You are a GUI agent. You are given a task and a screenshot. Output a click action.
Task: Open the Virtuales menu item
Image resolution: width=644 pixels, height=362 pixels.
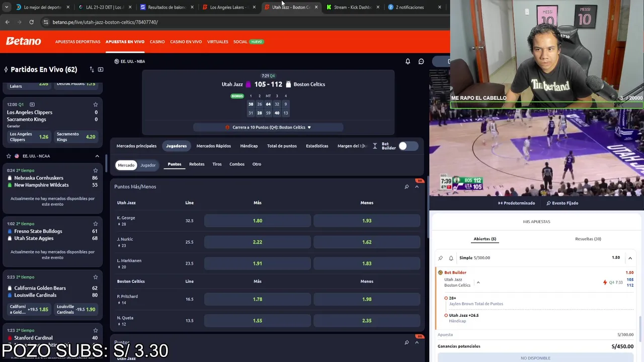point(217,42)
